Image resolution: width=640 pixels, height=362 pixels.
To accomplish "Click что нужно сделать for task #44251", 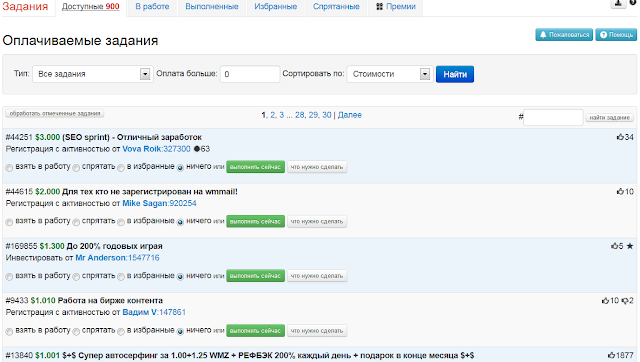I will pyautogui.click(x=317, y=167).
